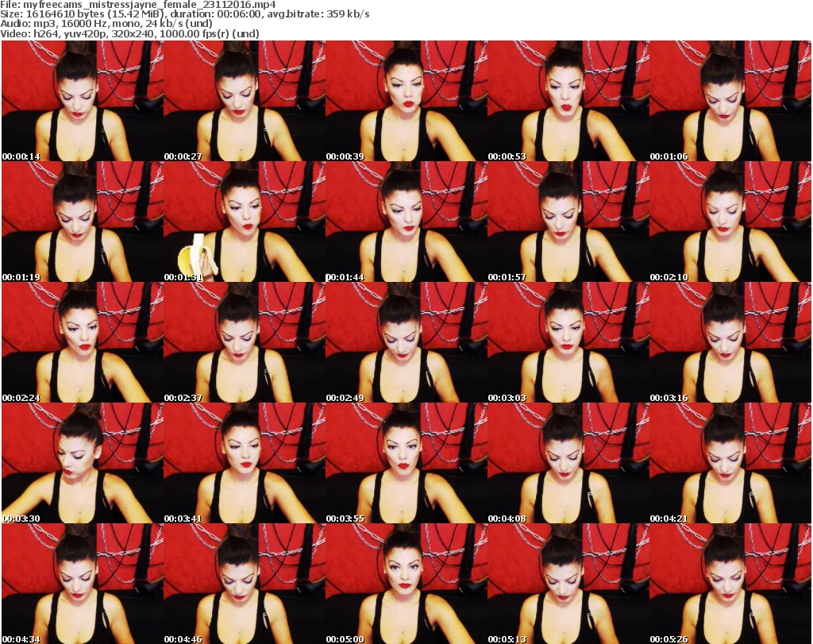Viewport: 813px width, 644px height.
Task: Select the thumbnail stamped 00:03:41
Action: click(245, 463)
